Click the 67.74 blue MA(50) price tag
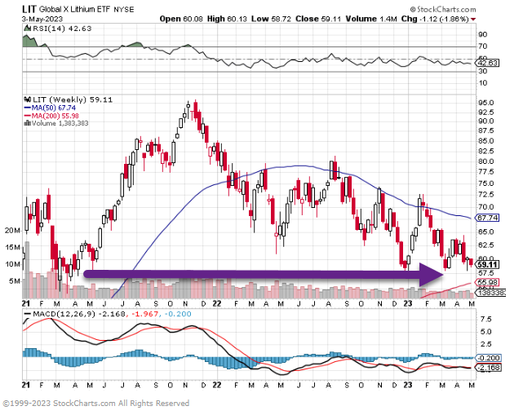 488,218
